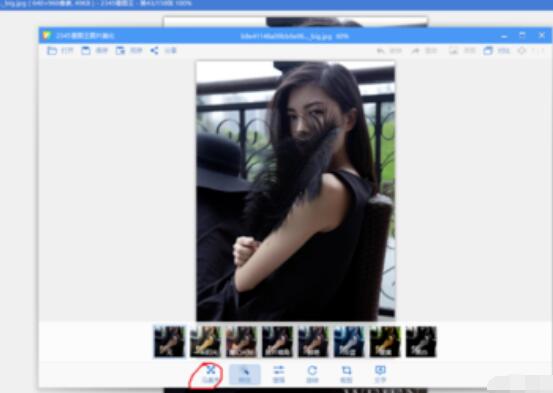The height and width of the screenshot is (393, 553).
Task: Click the gear-shaped icon in the top-right toolbar
Action: 522,50
